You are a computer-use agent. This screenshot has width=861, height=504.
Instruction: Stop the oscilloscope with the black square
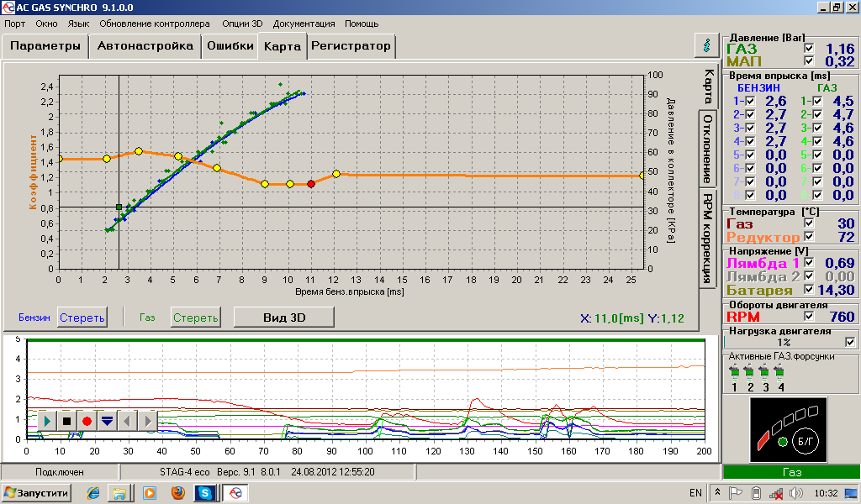(x=67, y=421)
